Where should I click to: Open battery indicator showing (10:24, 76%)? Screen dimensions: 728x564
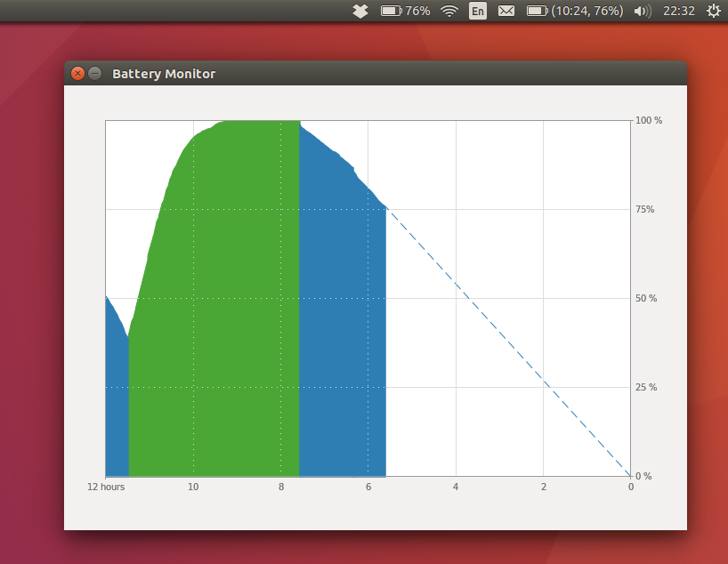click(x=575, y=11)
